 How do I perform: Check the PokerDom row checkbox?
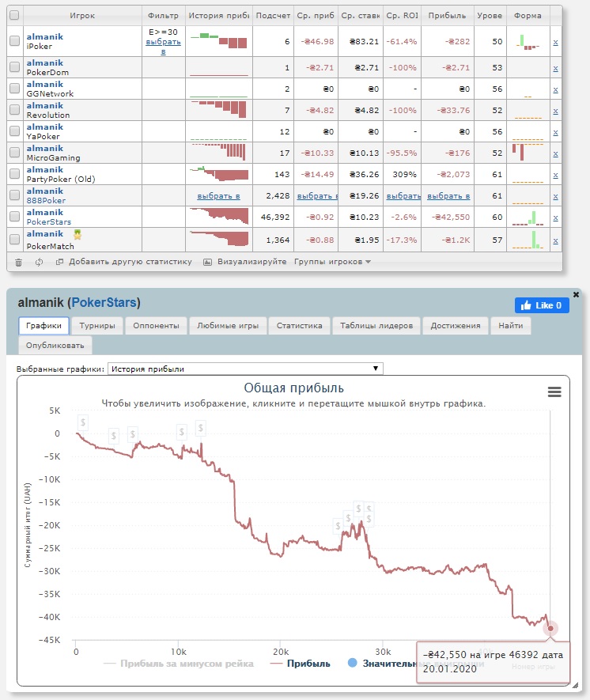(14, 67)
